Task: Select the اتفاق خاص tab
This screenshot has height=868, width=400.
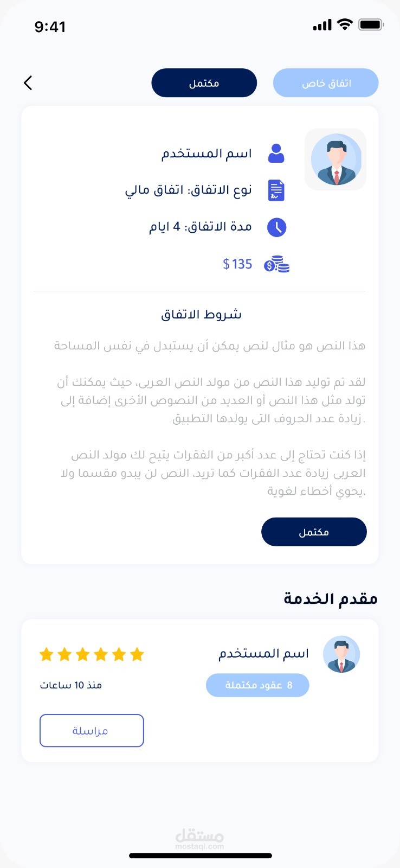Action: click(x=326, y=83)
